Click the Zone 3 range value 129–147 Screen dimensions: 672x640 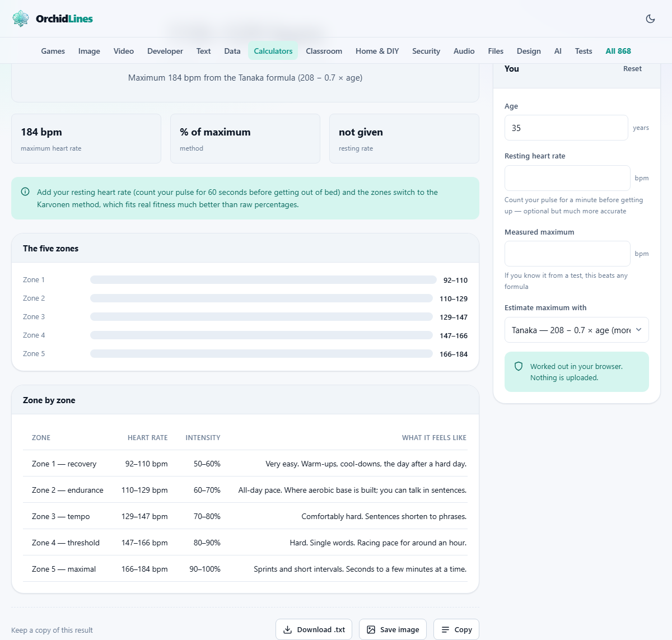(454, 317)
